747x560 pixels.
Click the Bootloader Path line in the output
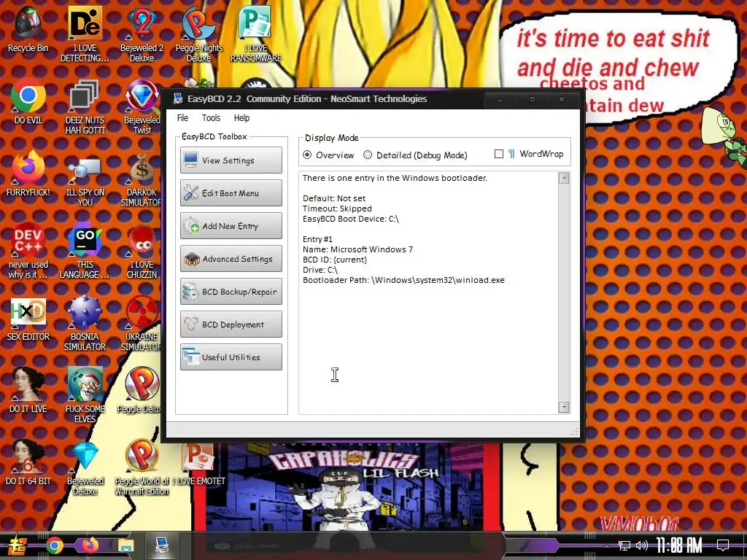[x=403, y=280]
